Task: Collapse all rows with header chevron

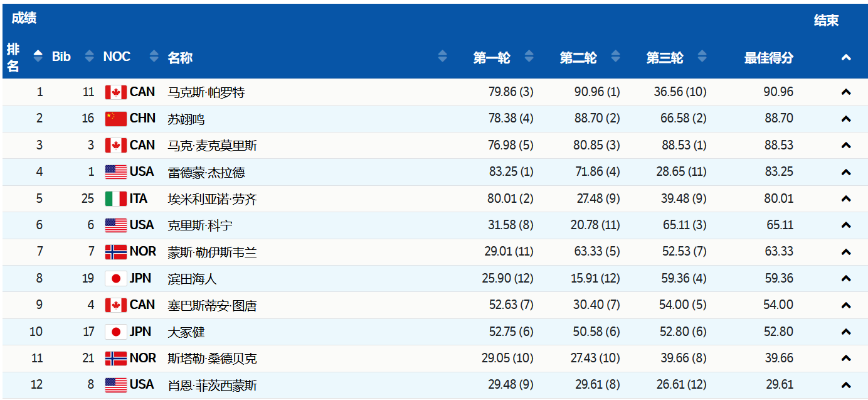Action: point(846,57)
